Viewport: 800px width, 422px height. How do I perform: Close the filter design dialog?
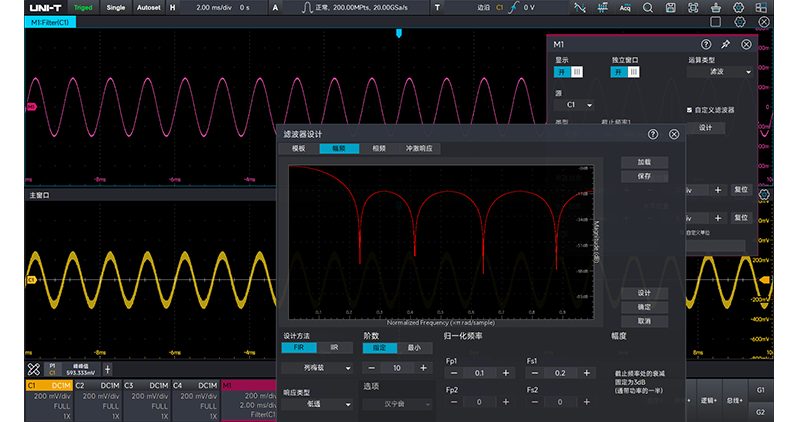pyautogui.click(x=674, y=134)
